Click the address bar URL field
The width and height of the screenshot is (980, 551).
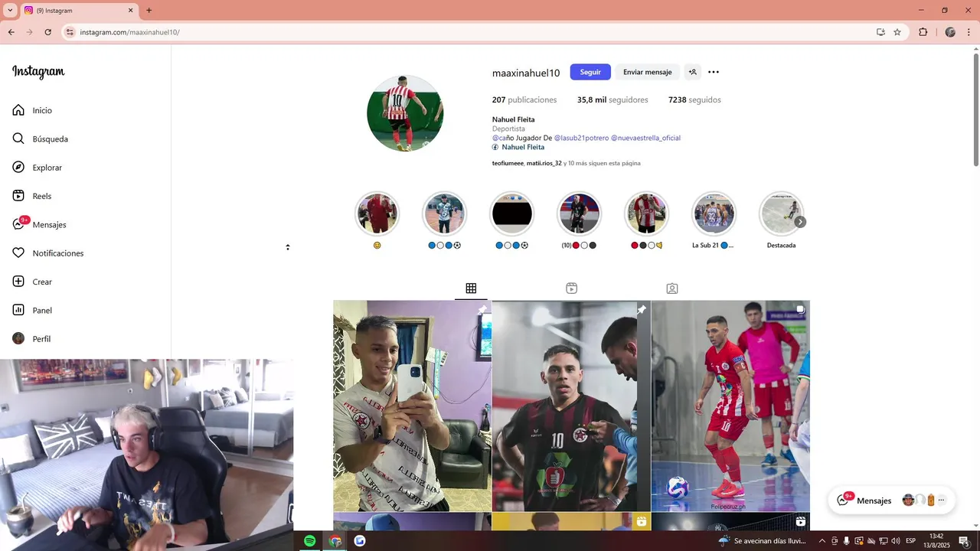[x=475, y=32]
